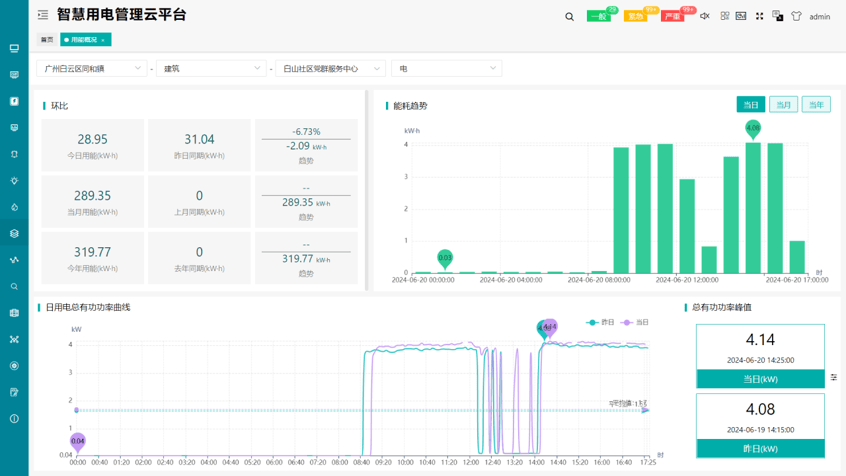Viewport: 846px width, 476px height.
Task: Open theme skin shirt icon
Action: (x=796, y=16)
